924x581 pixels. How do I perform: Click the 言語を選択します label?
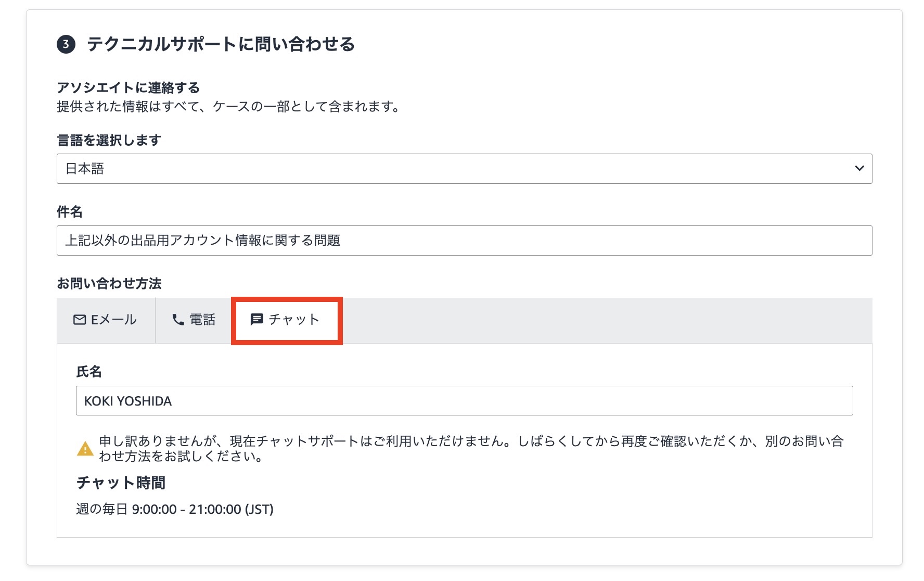coord(109,140)
